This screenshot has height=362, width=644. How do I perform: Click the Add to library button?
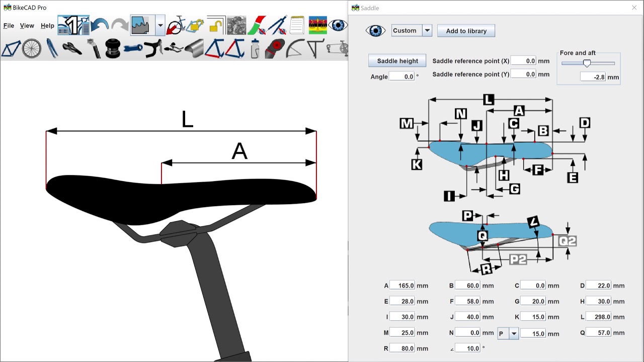(x=466, y=31)
